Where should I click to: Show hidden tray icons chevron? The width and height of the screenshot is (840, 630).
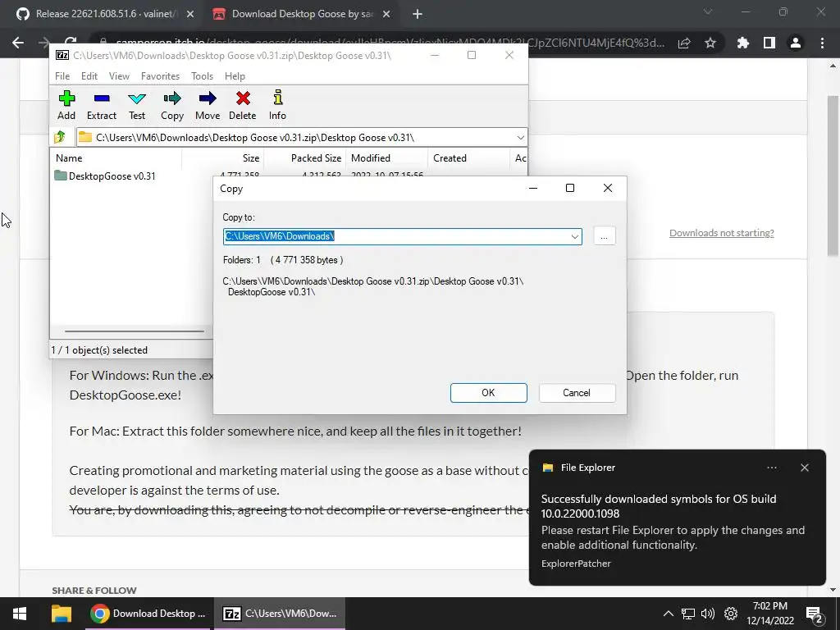pyautogui.click(x=668, y=614)
